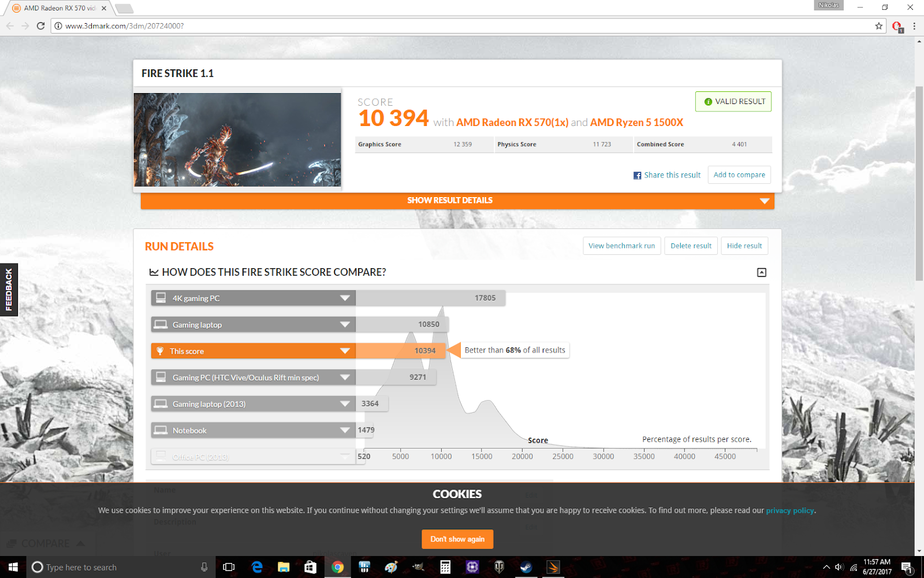Open the clock and calendar flyout
924x578 pixels.
point(877,567)
